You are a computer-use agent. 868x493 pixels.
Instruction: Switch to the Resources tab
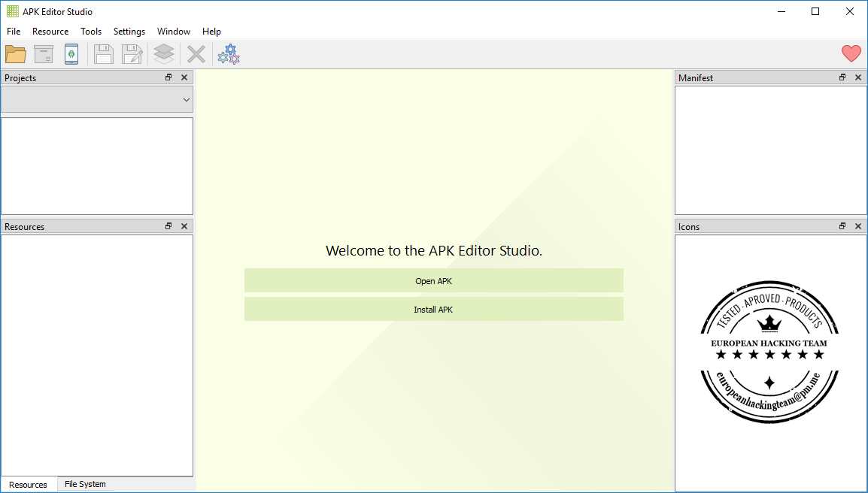click(27, 484)
